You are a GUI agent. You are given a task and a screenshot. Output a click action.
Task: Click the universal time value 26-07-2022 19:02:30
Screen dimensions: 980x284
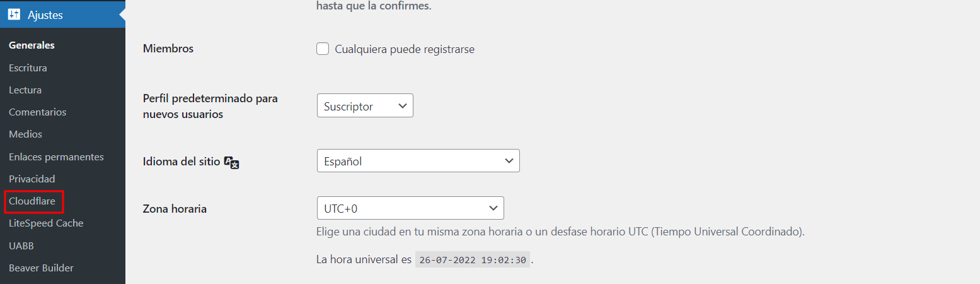(473, 260)
